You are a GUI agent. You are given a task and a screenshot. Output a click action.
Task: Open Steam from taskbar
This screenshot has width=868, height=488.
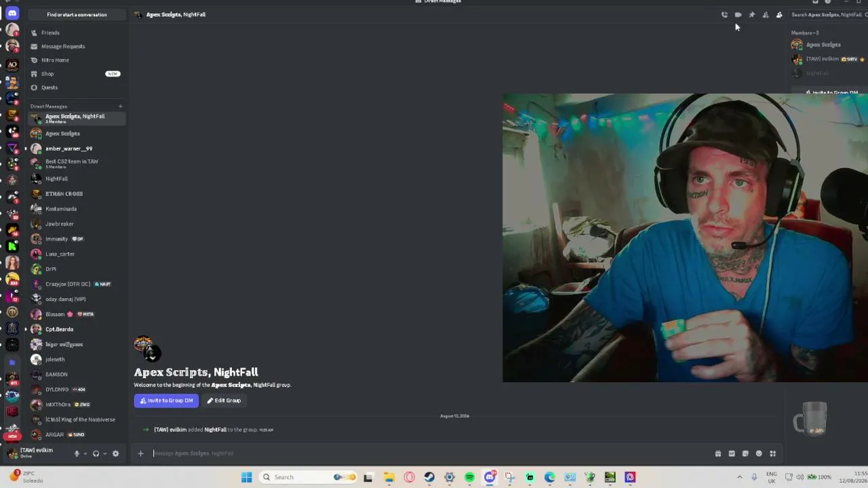point(429,477)
